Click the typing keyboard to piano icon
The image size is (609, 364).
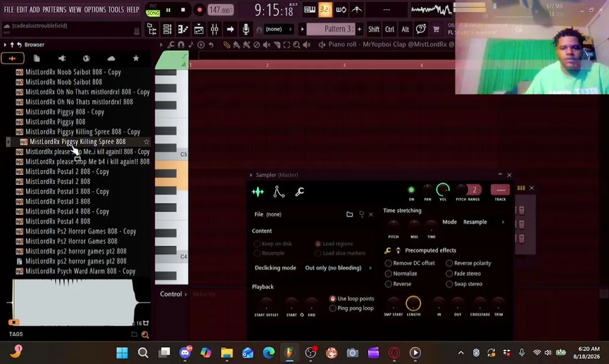tap(310, 10)
